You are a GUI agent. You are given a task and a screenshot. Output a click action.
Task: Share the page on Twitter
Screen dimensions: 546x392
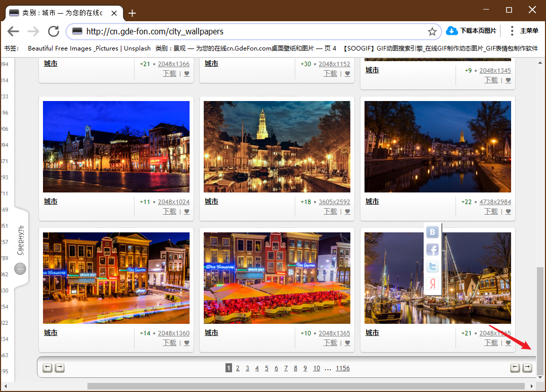(x=432, y=267)
